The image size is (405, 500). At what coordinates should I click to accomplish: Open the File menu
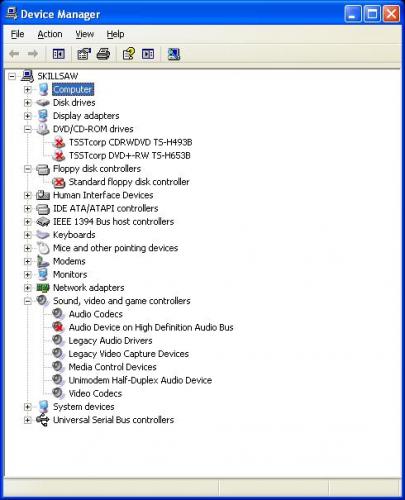point(17,34)
